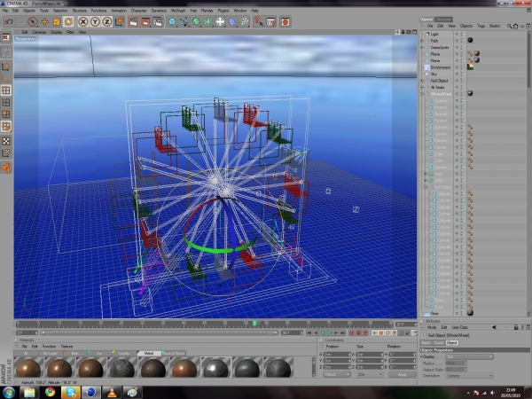Select the first copper material sphere
This screenshot has width=532, height=399.
pos(28,368)
